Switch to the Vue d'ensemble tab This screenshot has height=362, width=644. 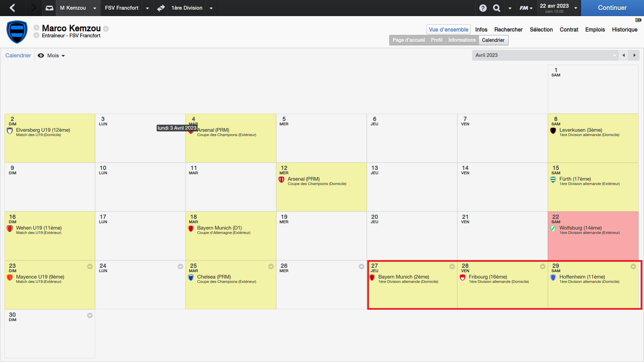tap(448, 29)
